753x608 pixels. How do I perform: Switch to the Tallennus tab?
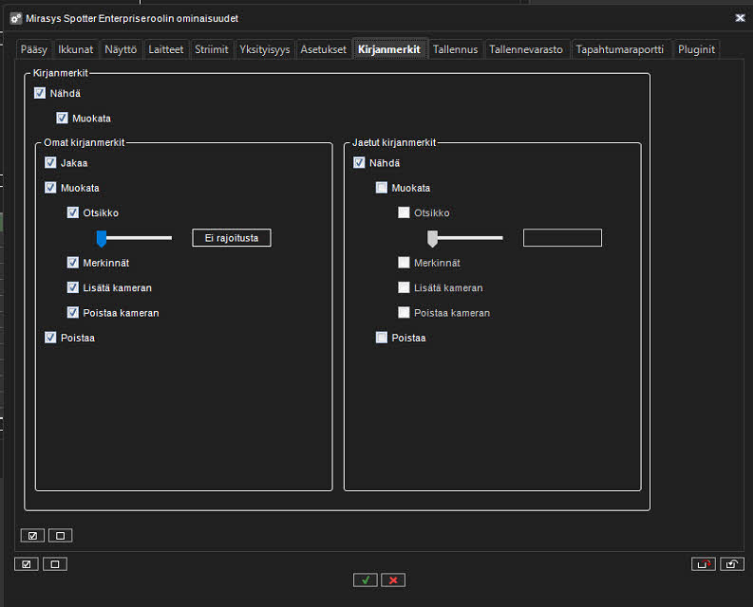tap(456, 49)
